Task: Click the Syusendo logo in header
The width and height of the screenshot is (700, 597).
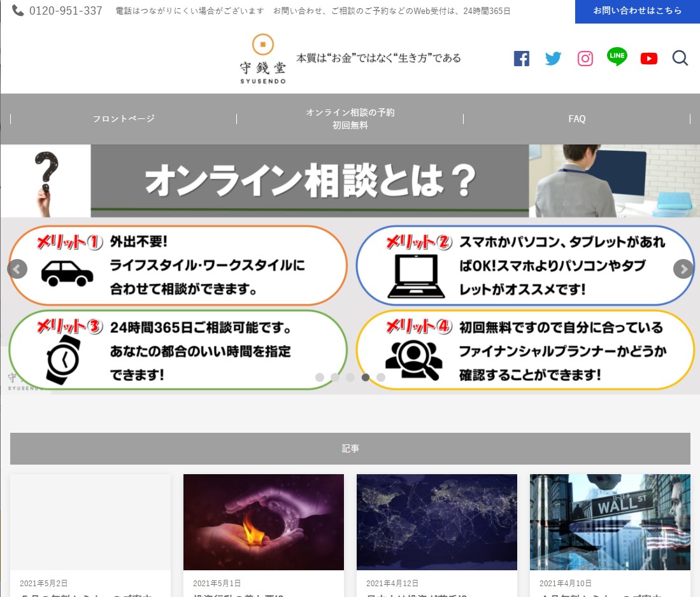Action: (263, 59)
